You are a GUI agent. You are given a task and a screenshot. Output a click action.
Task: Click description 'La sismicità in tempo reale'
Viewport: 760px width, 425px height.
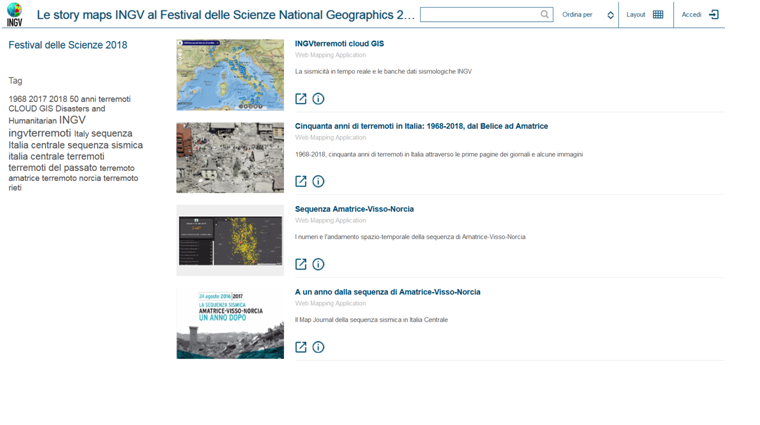tap(383, 71)
